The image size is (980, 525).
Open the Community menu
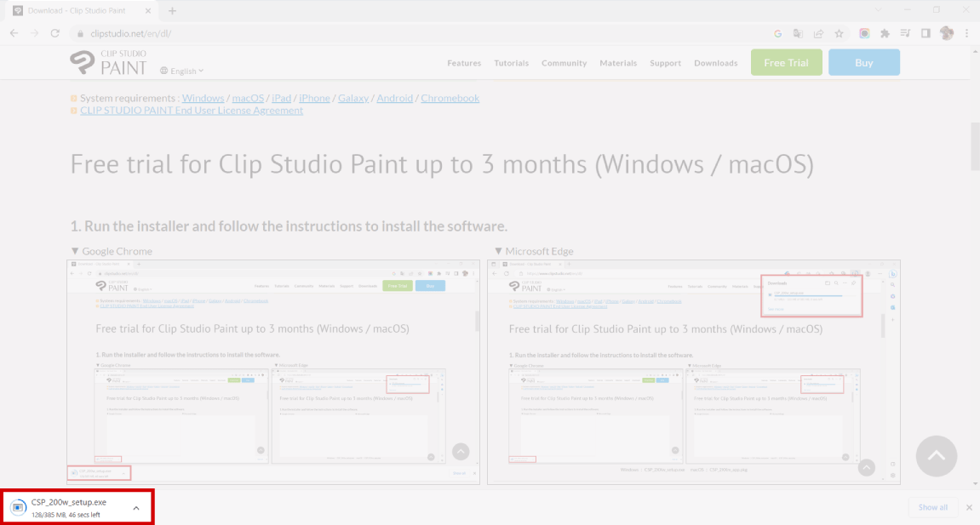click(x=565, y=63)
